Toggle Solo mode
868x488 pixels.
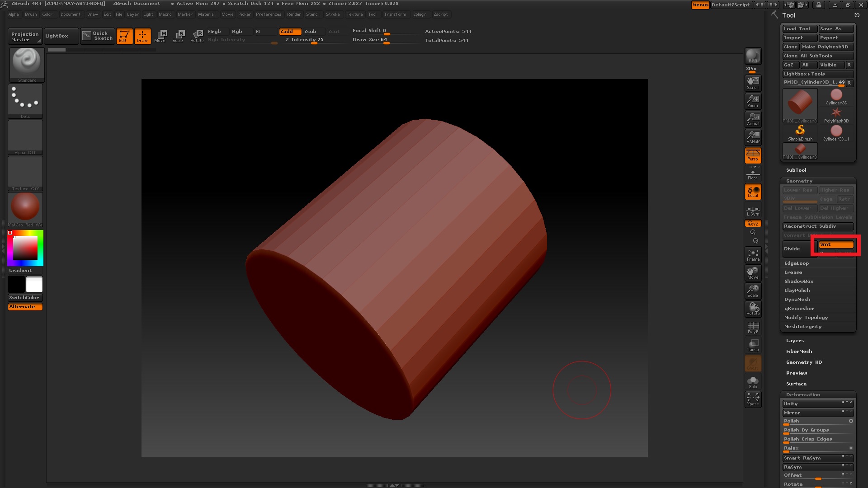(753, 382)
